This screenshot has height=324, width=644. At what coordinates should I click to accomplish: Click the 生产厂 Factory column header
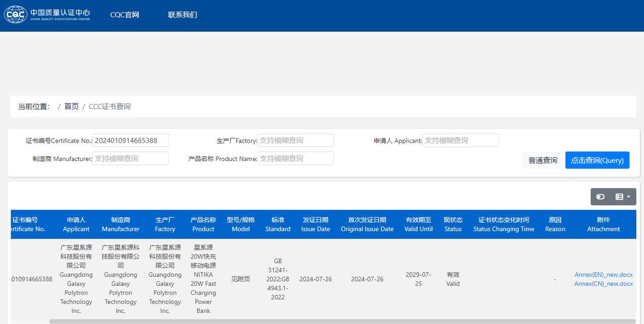pos(165,224)
